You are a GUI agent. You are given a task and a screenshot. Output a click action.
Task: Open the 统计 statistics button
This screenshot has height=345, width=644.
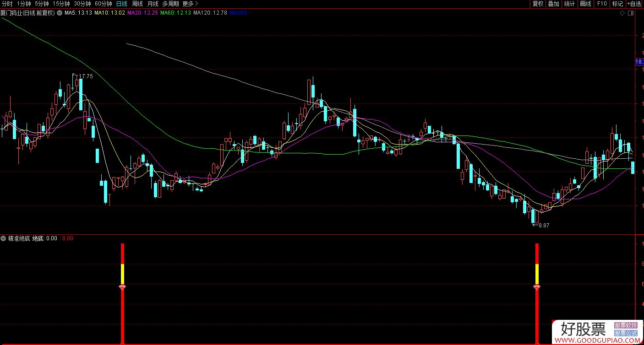pos(570,4)
